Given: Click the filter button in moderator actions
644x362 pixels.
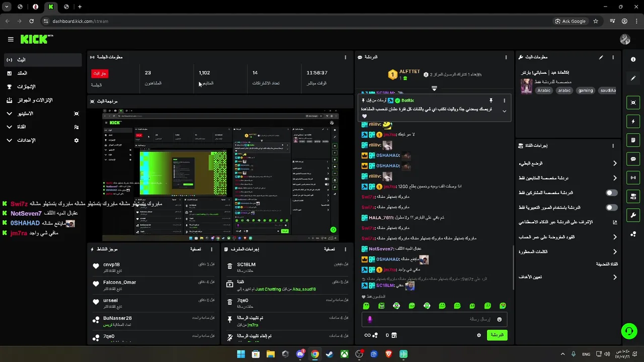Looking at the screenshot, I should pos(330,249).
